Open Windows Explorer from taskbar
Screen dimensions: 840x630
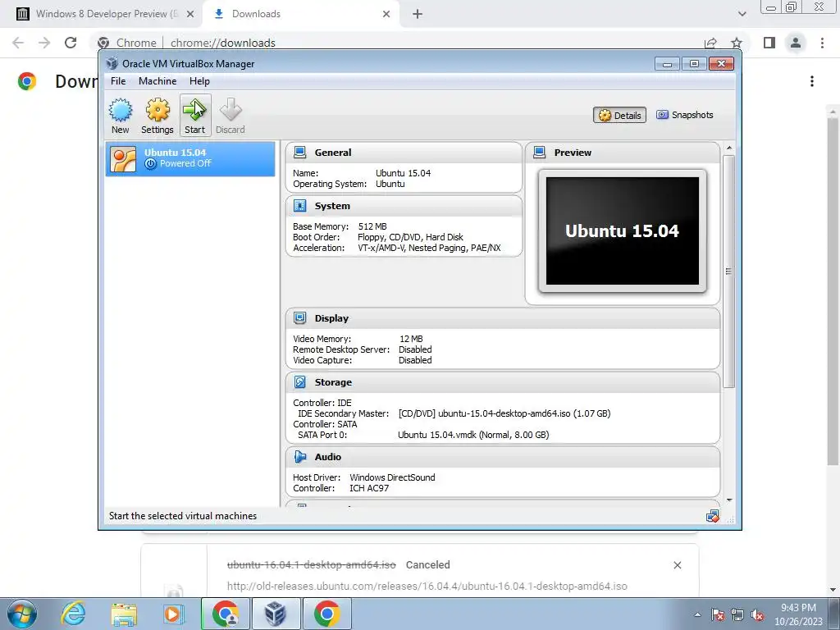click(x=124, y=614)
